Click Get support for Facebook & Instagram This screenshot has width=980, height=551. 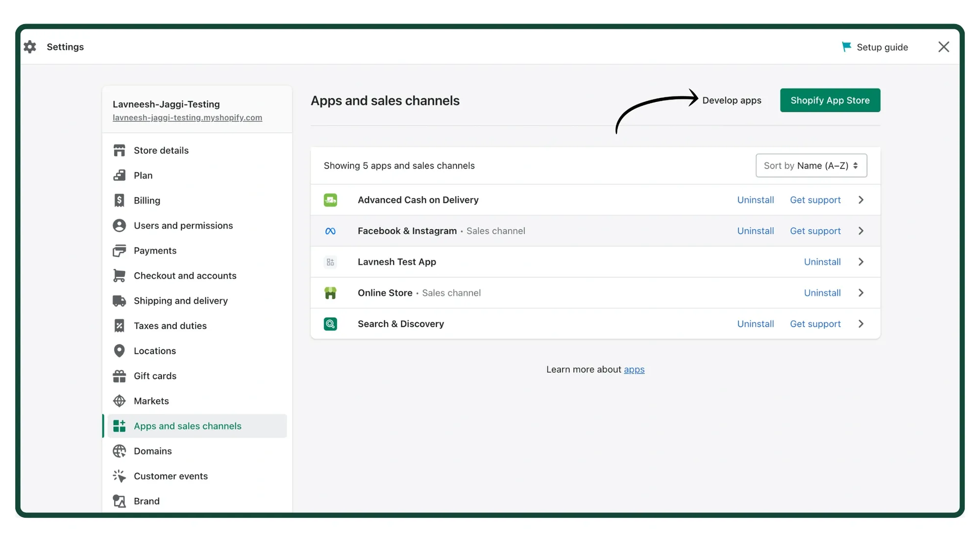[x=815, y=231]
